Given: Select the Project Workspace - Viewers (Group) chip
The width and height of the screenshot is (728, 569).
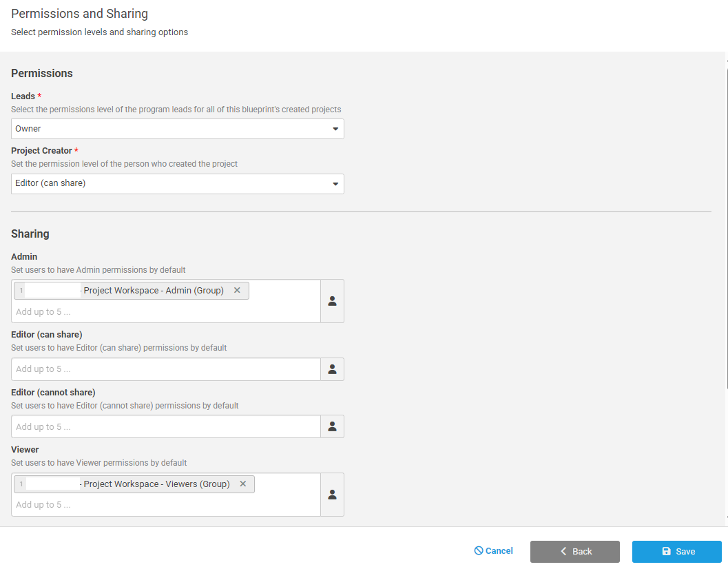Looking at the screenshot, I should (156, 484).
